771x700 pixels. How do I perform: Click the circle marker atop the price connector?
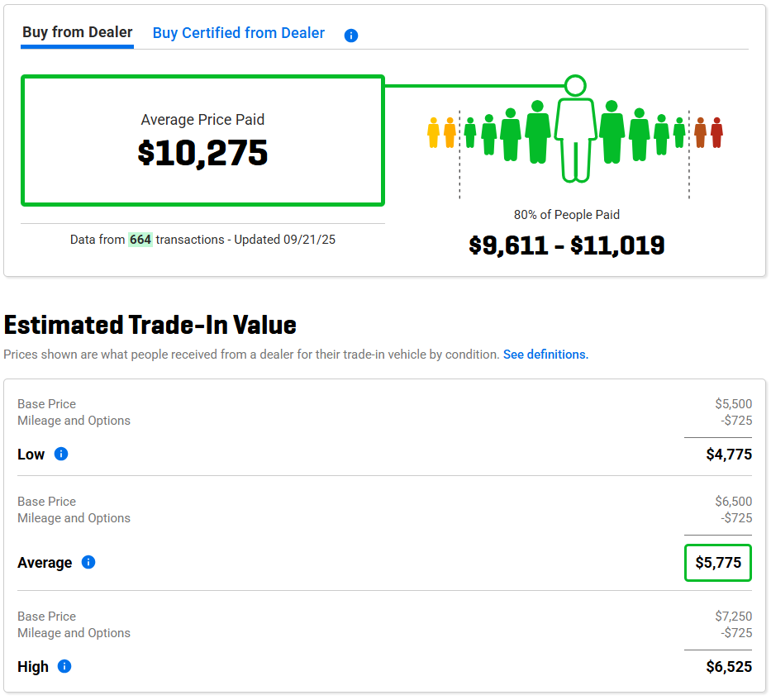pyautogui.click(x=575, y=85)
